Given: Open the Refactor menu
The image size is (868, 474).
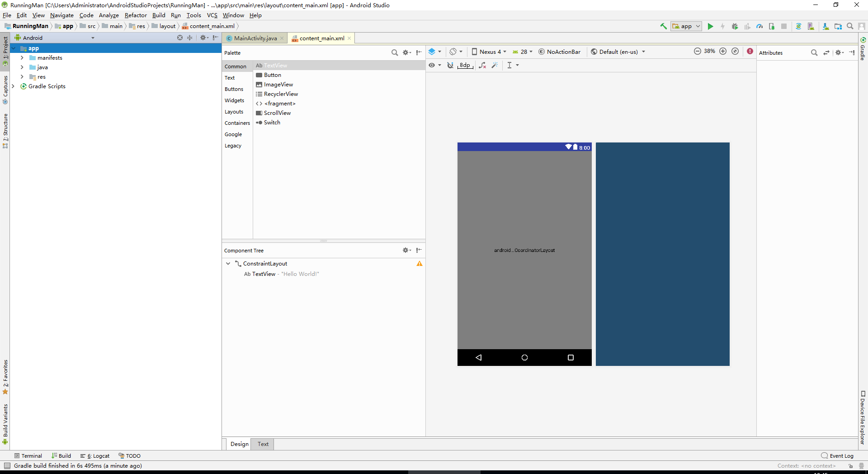Looking at the screenshot, I should pos(136,15).
